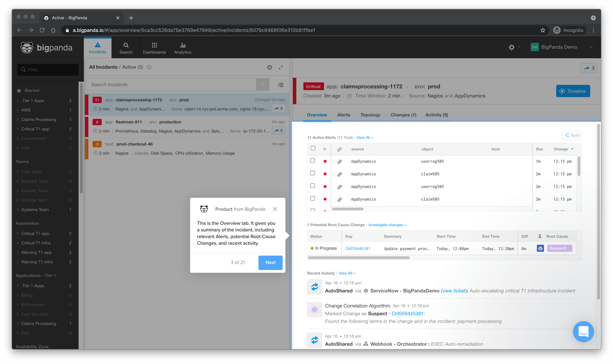
Task: Open the settings gear in top bar
Action: click(512, 47)
